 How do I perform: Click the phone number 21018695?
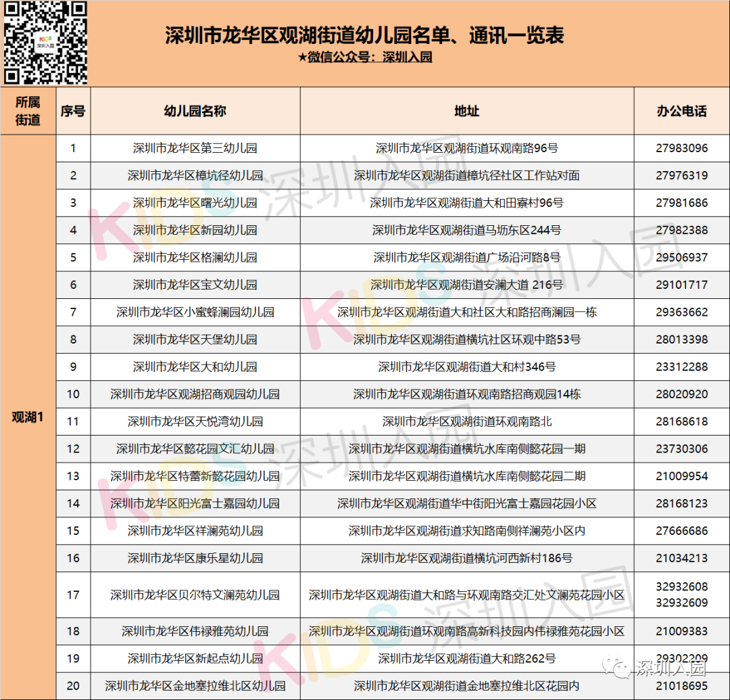point(681,686)
